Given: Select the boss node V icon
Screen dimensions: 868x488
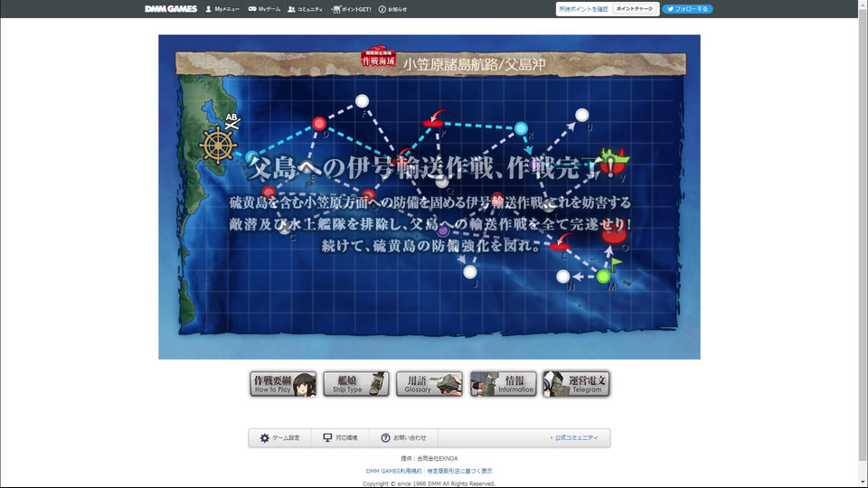Looking at the screenshot, I should click(x=614, y=160).
